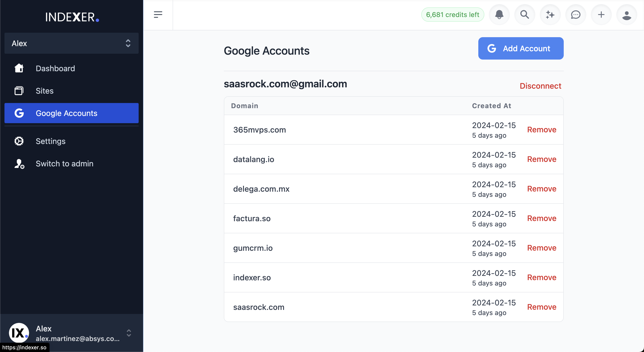Screen dimensions: 644x352
Task: Click gumcrm.io domain text
Action: [253, 248]
